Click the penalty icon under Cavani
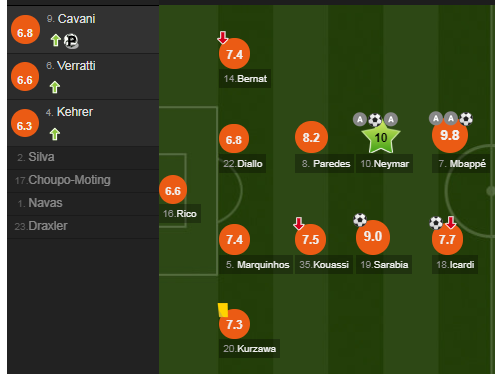Screen dimensions: 495x374 (x=71, y=41)
